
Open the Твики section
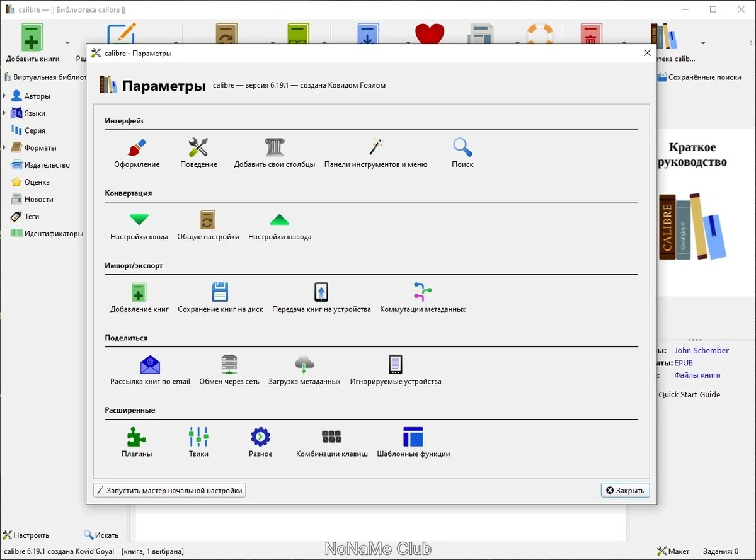pos(198,443)
